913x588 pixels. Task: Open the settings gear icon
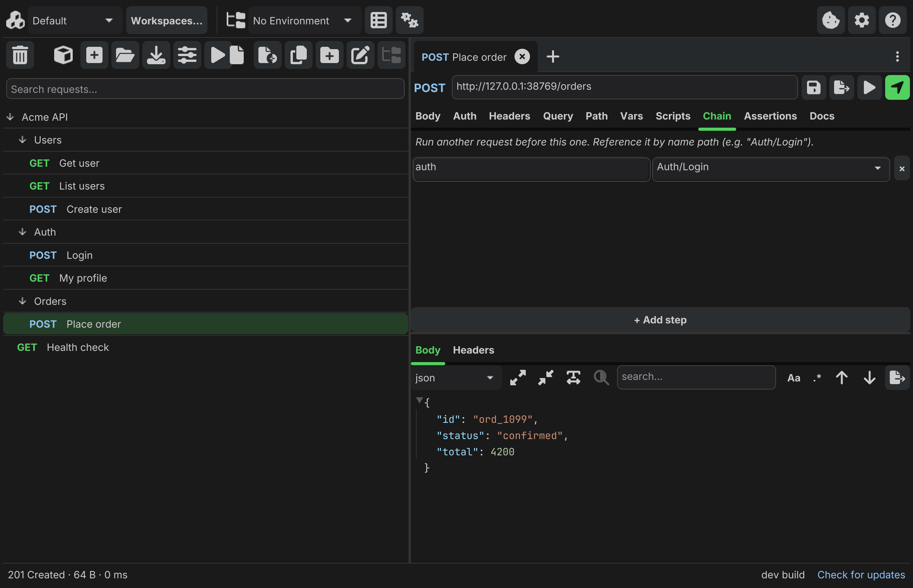[x=862, y=20]
